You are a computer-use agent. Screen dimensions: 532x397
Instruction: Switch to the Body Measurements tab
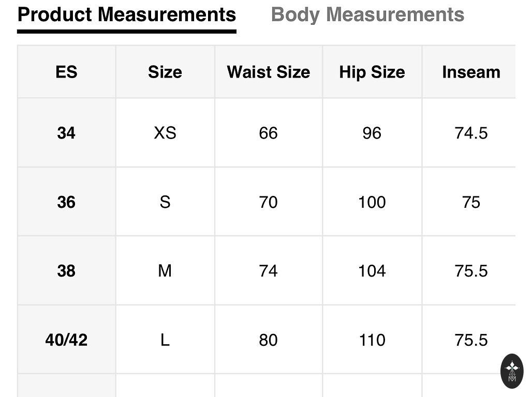[x=367, y=14]
